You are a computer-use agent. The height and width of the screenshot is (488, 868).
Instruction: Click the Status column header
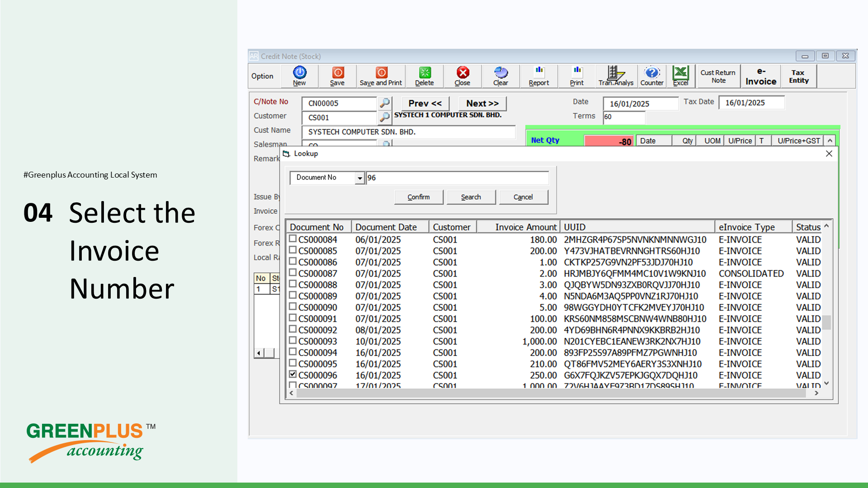click(x=807, y=227)
